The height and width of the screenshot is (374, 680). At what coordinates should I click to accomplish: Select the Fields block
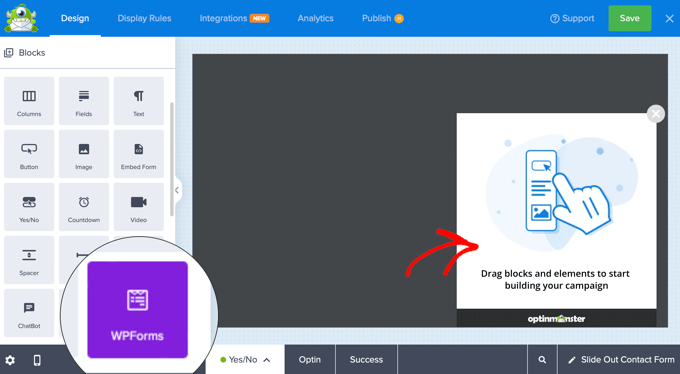[x=84, y=101]
